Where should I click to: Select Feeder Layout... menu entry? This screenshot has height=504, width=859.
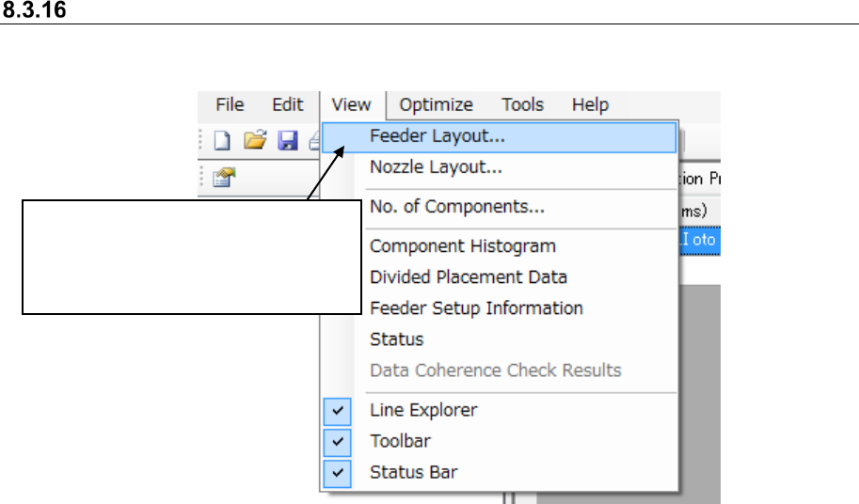click(x=437, y=136)
